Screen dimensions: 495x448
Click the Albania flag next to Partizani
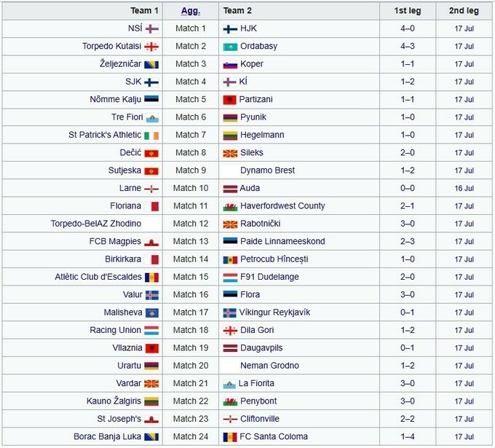click(x=229, y=100)
